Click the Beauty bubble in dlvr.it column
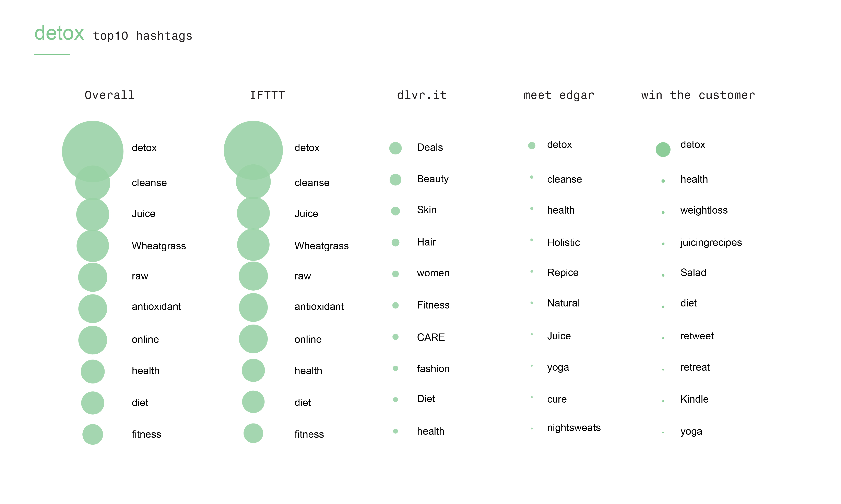 tap(395, 180)
